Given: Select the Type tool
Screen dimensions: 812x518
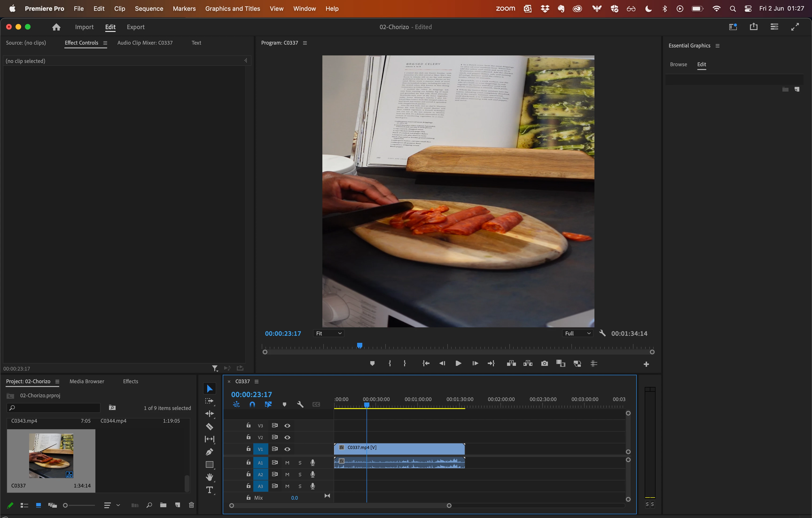Looking at the screenshot, I should (209, 490).
